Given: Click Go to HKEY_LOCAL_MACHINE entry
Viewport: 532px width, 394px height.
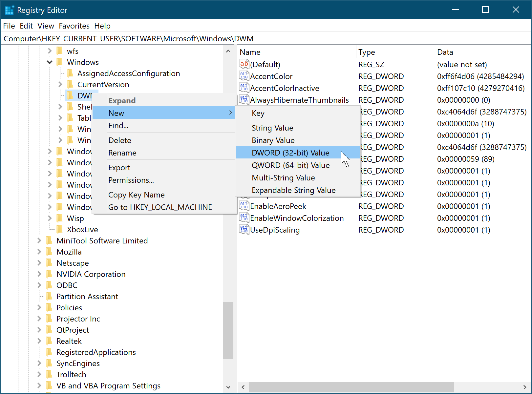Looking at the screenshot, I should (164, 207).
